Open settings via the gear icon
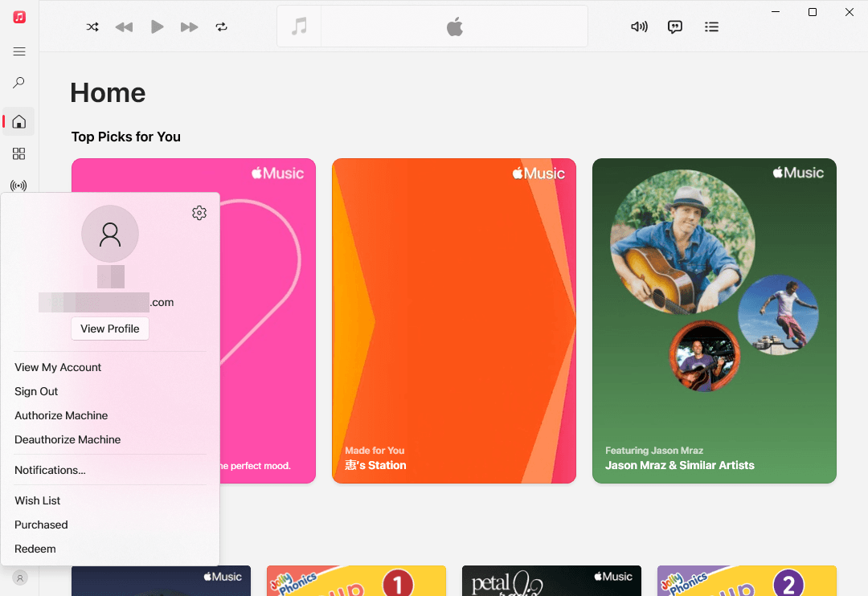The height and width of the screenshot is (596, 868). pos(199,213)
